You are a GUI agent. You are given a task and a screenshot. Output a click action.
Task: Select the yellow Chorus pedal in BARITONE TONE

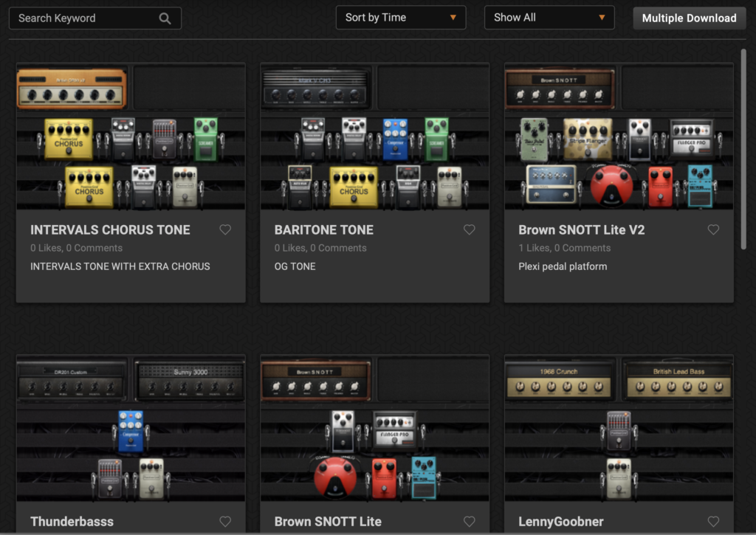tap(354, 187)
